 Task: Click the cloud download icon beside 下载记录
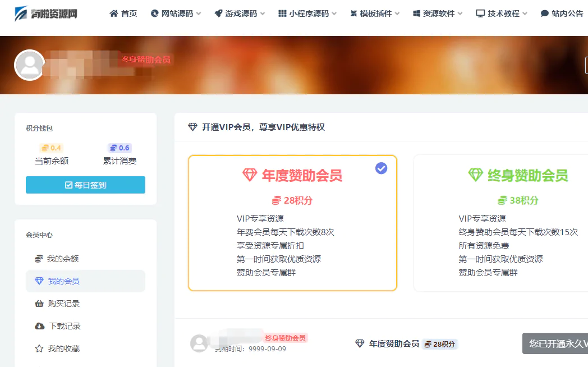(39, 326)
